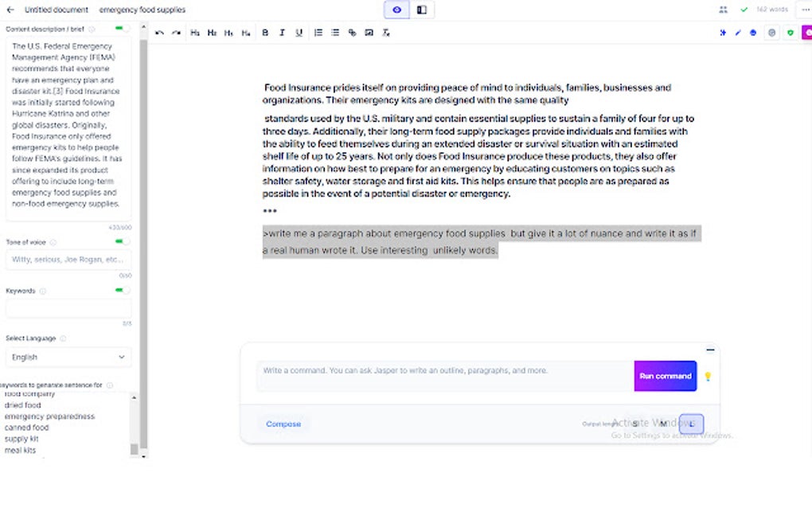Insert a link using the link icon

(x=353, y=33)
